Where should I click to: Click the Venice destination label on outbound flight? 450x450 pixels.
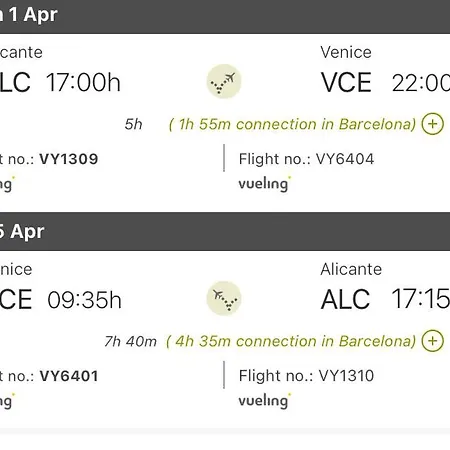(346, 52)
